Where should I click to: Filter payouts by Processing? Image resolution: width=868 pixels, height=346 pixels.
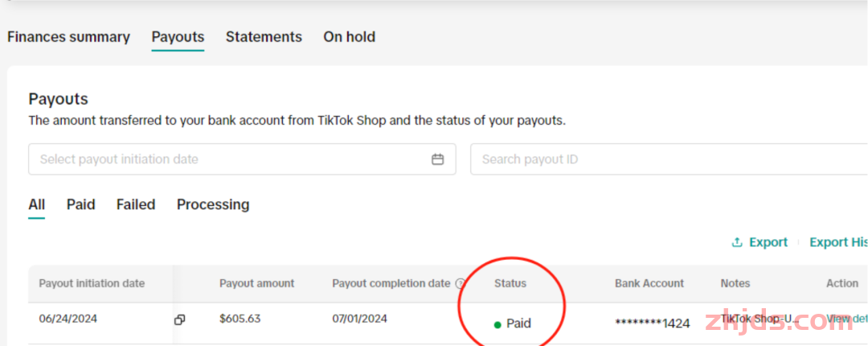(x=213, y=204)
